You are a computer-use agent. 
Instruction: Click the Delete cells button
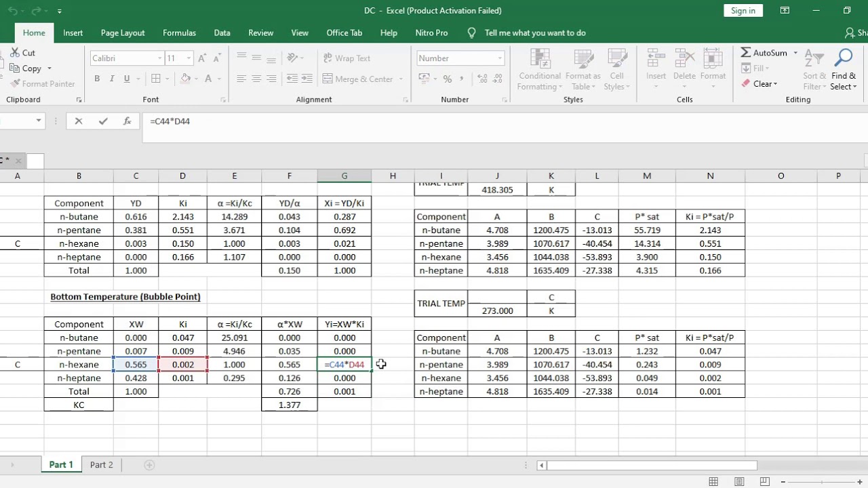click(x=684, y=68)
